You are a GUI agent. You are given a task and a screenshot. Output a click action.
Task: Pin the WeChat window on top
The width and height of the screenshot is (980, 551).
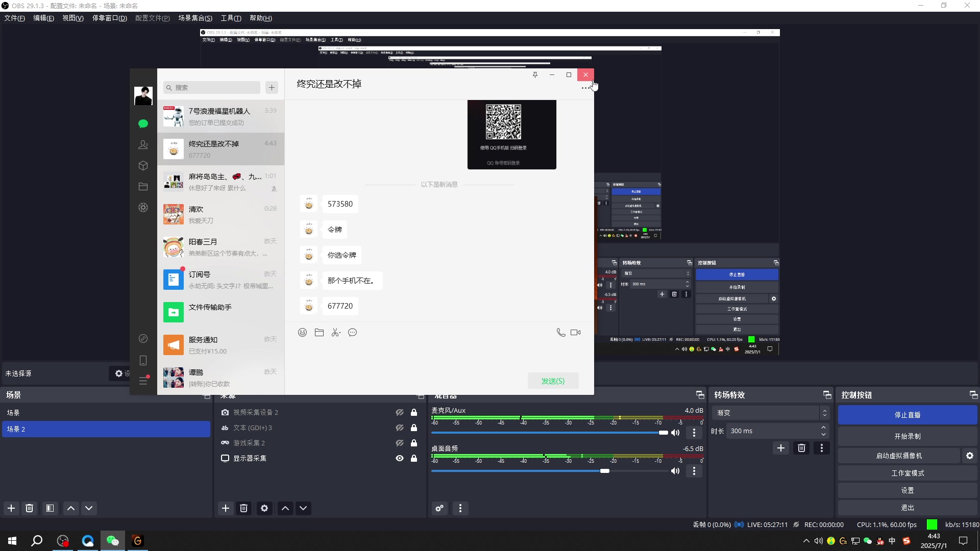[535, 75]
